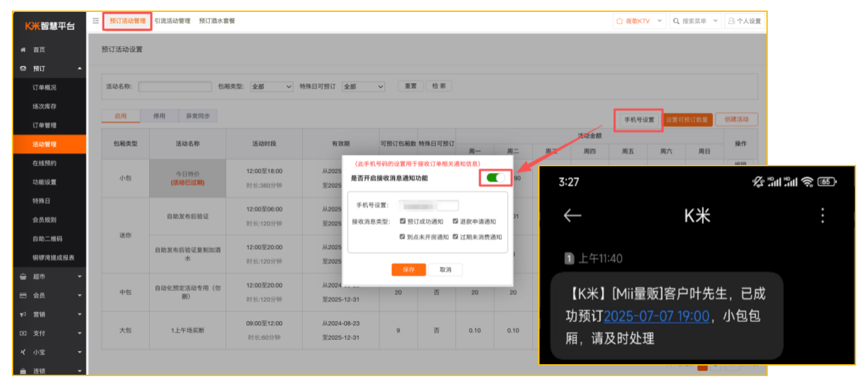Toggle the receive message notification switch
Image resolution: width=868 pixels, height=384 pixels.
point(495,177)
